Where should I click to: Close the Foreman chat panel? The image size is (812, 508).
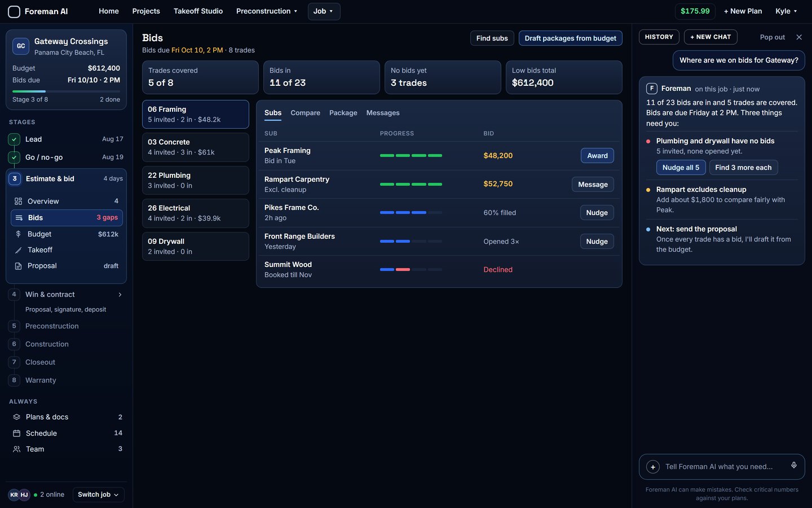point(799,37)
